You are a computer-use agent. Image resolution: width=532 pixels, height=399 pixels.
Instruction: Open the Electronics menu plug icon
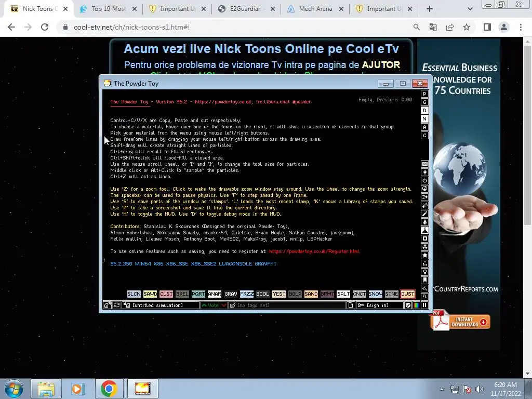pos(424,172)
